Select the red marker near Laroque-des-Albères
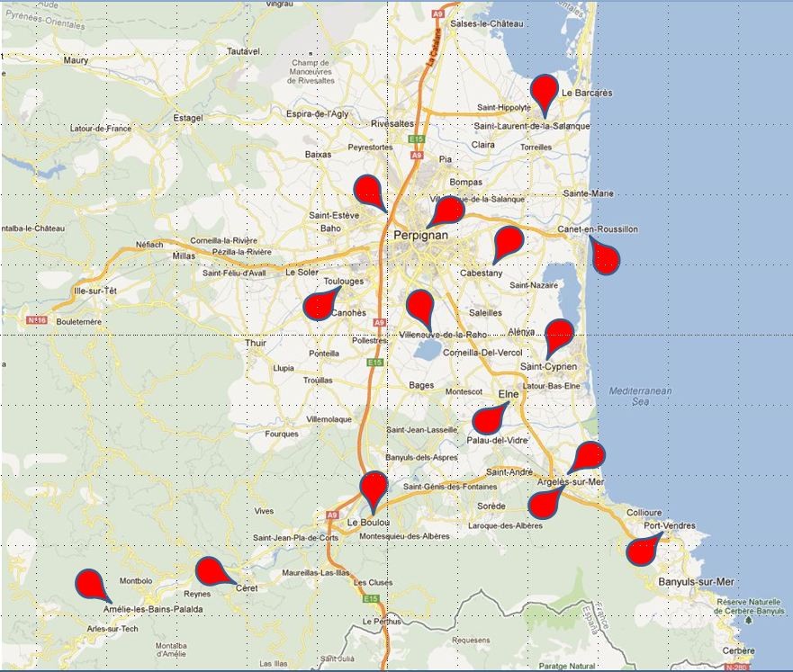793x672 pixels. point(543,504)
